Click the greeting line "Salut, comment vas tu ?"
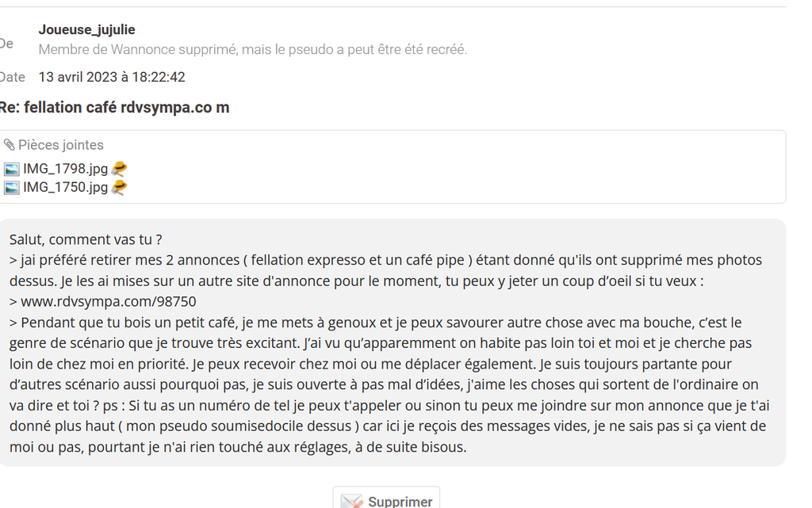 pos(86,239)
